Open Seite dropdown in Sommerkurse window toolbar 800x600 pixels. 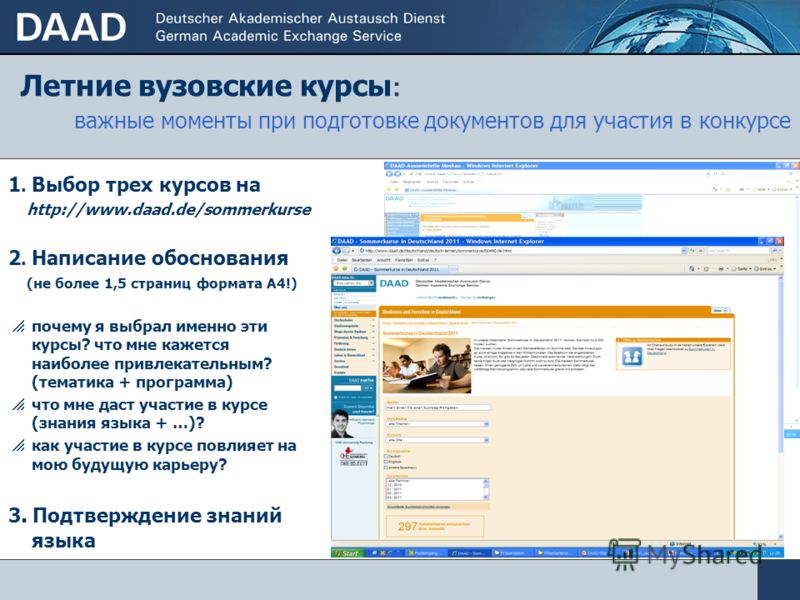coord(743,268)
